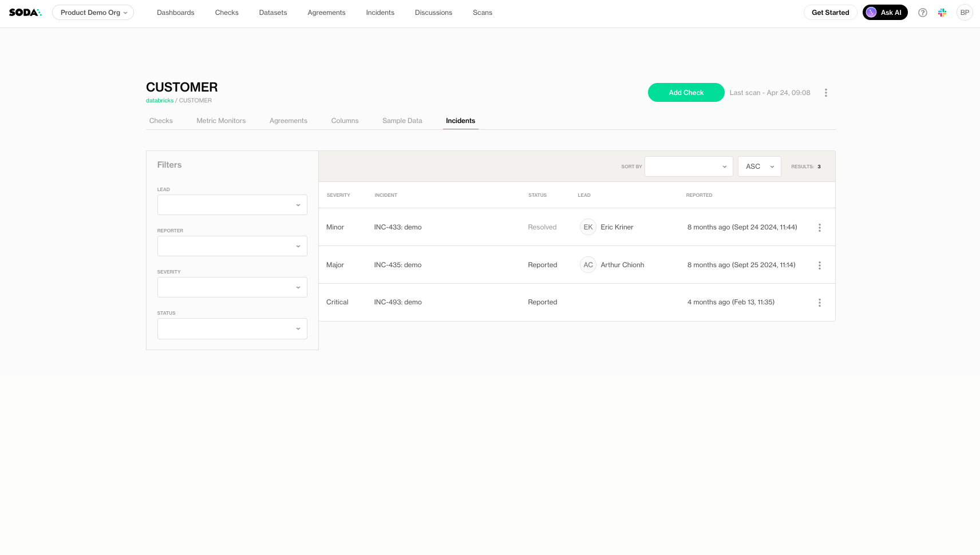
Task: Click the Slack integration icon
Action: [942, 13]
